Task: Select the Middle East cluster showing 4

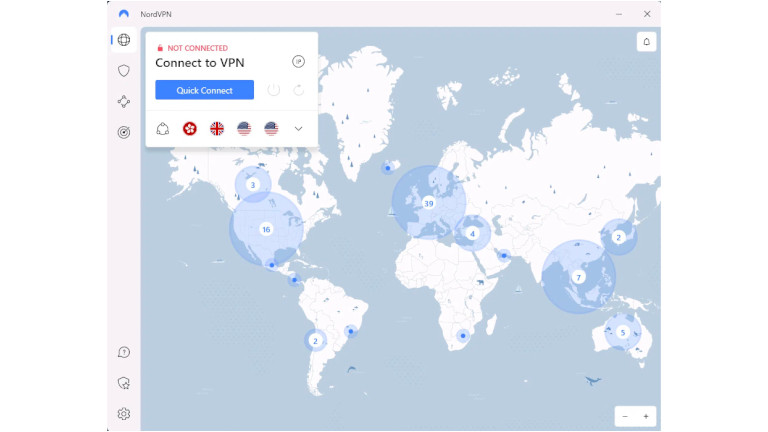Action: (x=473, y=234)
